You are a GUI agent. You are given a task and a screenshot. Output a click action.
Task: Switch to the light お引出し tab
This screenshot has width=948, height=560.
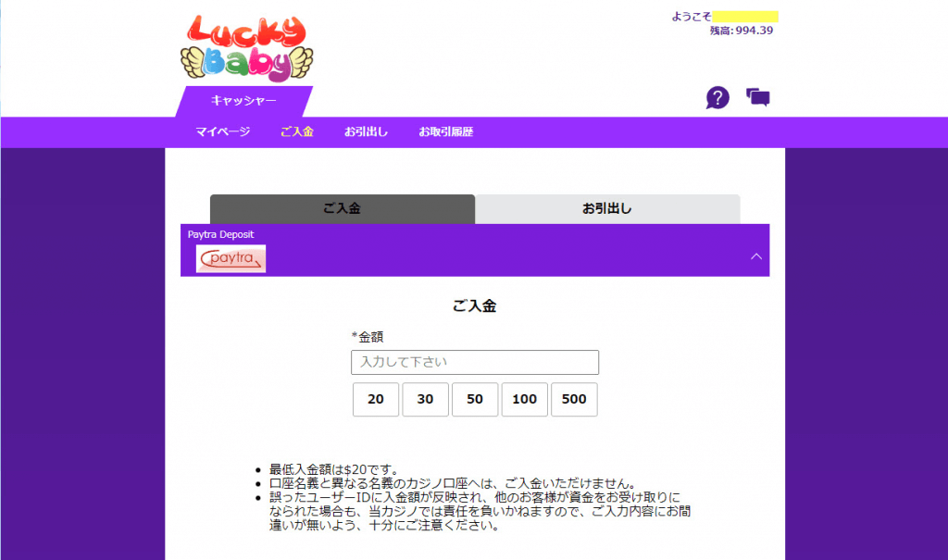tap(607, 208)
